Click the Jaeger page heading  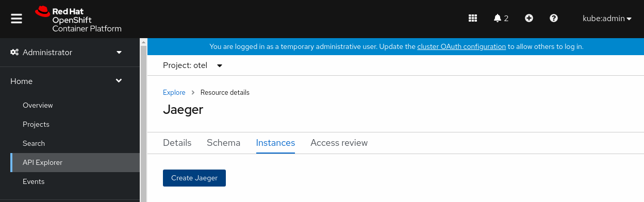[183, 110]
